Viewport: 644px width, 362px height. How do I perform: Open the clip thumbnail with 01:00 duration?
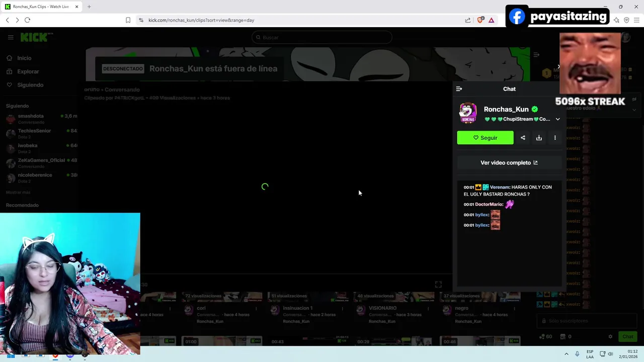click(221, 341)
